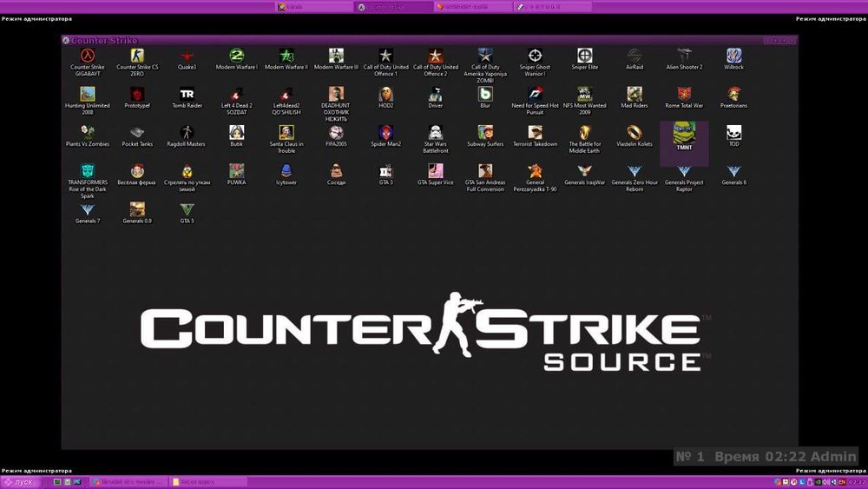868x489 pixels.
Task: Select Call of Duty United Offence 1
Action: (x=386, y=56)
